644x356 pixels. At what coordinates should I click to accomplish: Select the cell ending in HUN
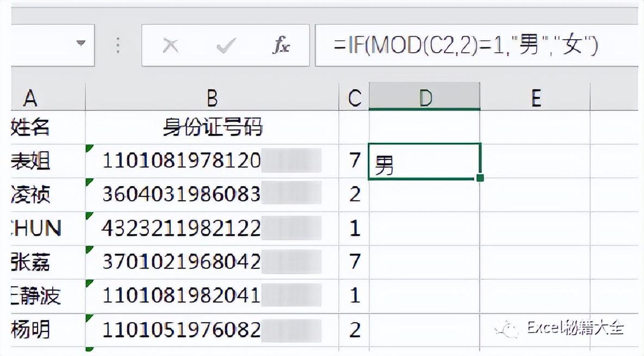[48, 228]
